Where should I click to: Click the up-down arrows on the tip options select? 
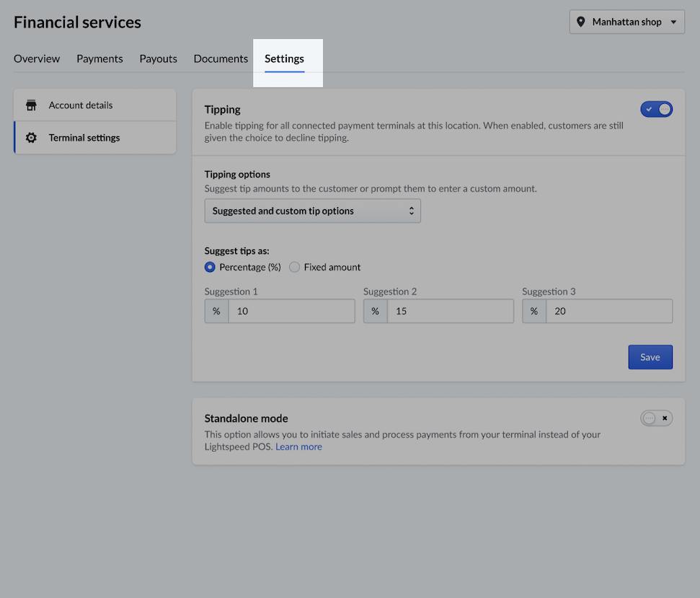(x=411, y=211)
